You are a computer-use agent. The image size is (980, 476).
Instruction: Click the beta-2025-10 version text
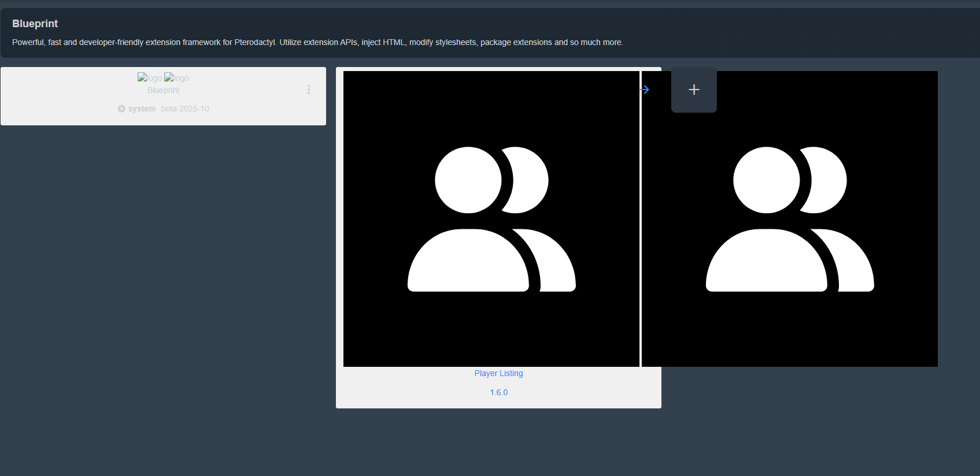click(185, 109)
